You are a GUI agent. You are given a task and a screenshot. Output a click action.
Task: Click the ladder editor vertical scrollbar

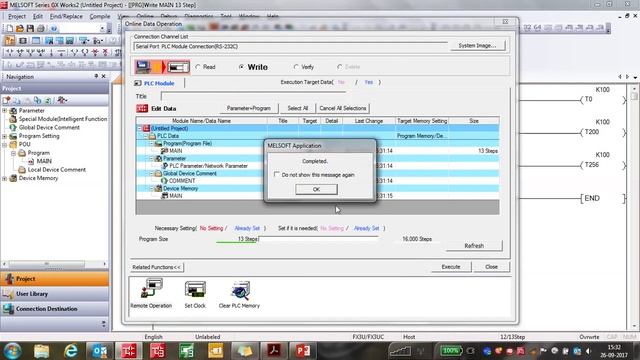[x=633, y=207]
